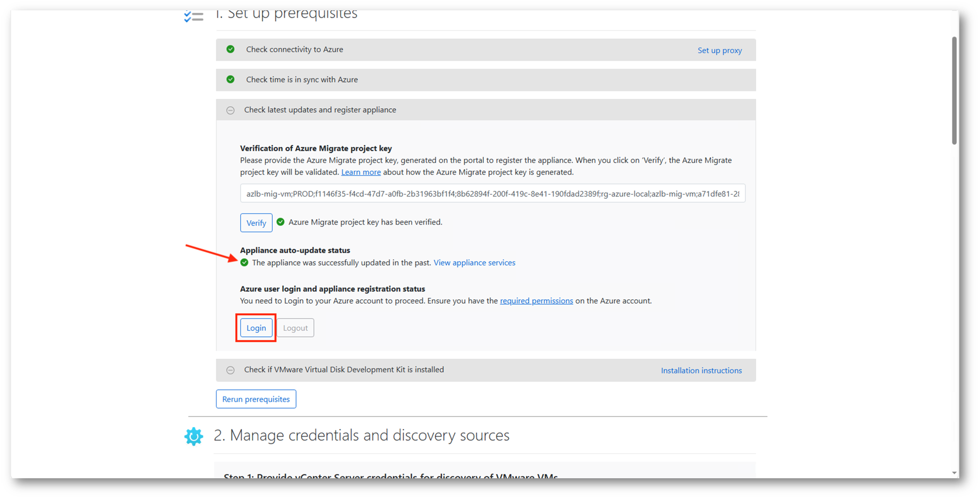Screen dimensions: 980x499
Task: Click green check icon for Azure connectivity
Action: tap(230, 49)
